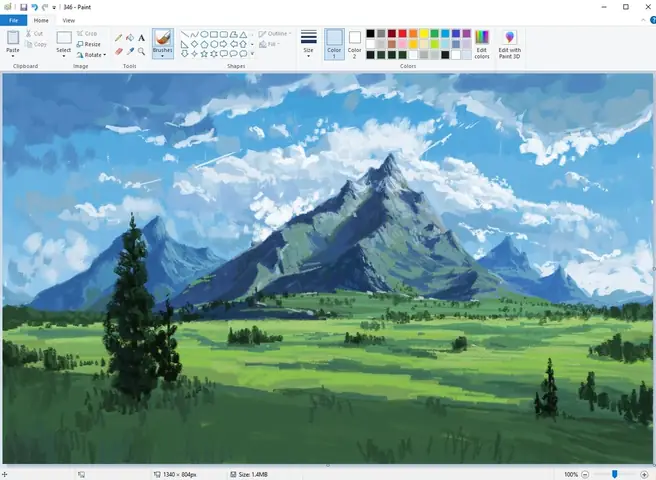The height and width of the screenshot is (480, 656).
Task: Pick the black color swatch
Action: 371,33
